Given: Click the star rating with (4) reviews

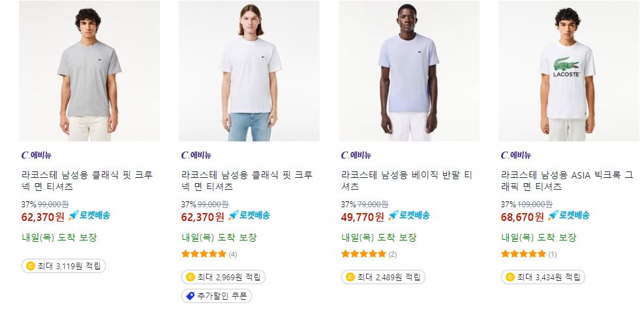Looking at the screenshot, I should pyautogui.click(x=209, y=254).
